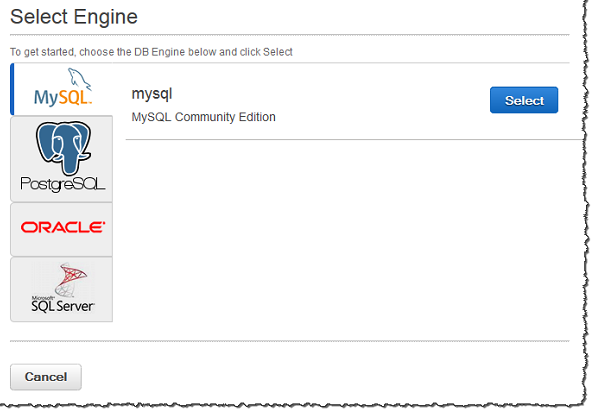Click the Cancel button
The image size is (593, 412).
click(46, 377)
